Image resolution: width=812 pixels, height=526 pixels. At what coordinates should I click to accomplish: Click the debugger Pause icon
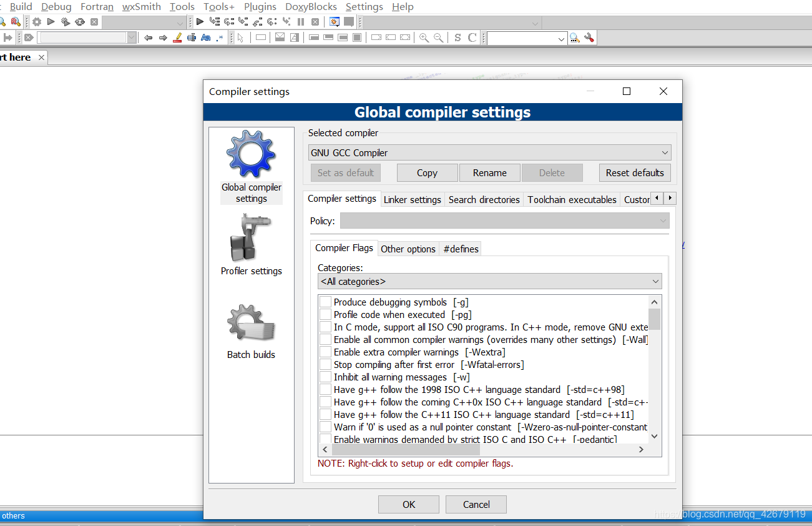301,22
